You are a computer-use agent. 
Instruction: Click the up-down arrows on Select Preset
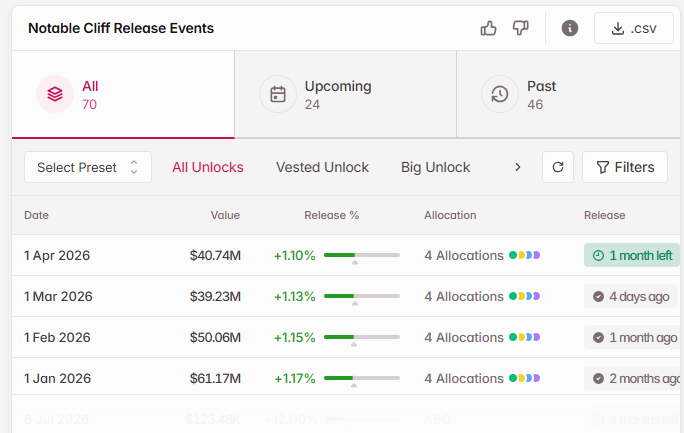[x=134, y=167]
